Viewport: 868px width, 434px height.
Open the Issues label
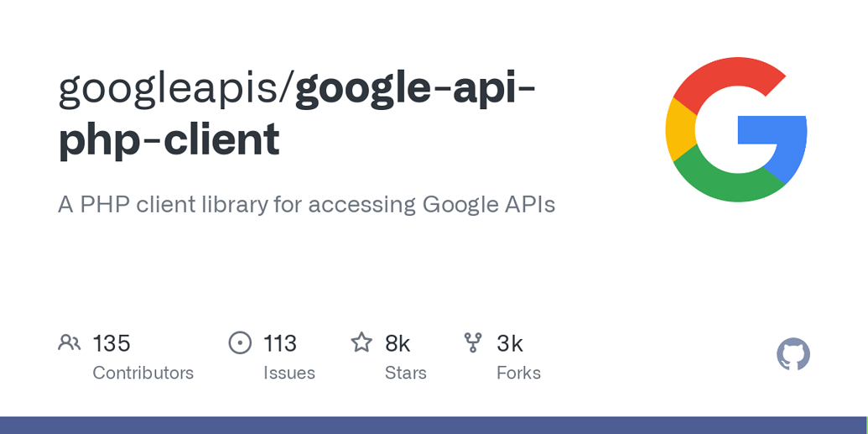(289, 373)
